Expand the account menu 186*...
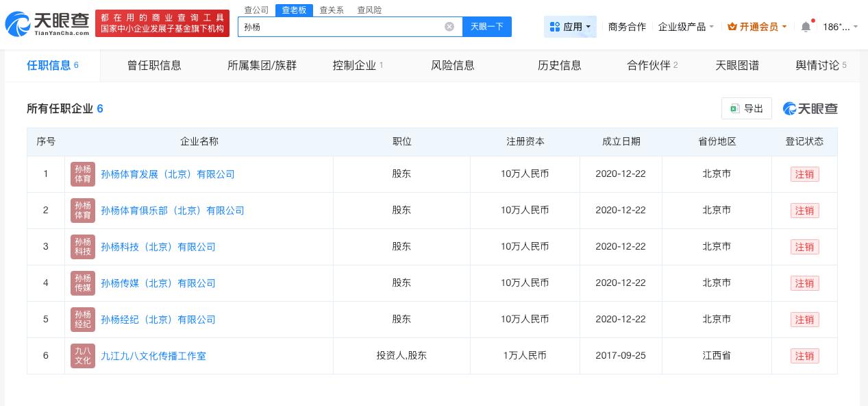868x406 pixels. (x=840, y=27)
